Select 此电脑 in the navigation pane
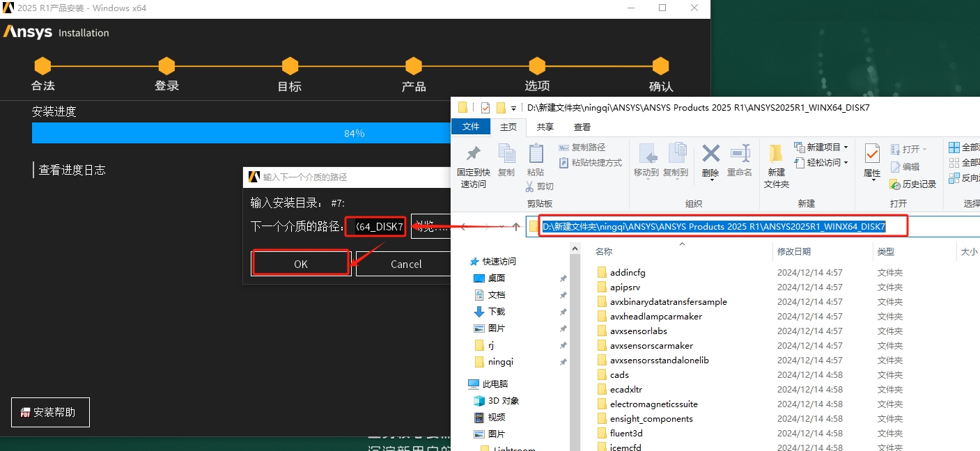This screenshot has width=980, height=451. click(x=488, y=384)
